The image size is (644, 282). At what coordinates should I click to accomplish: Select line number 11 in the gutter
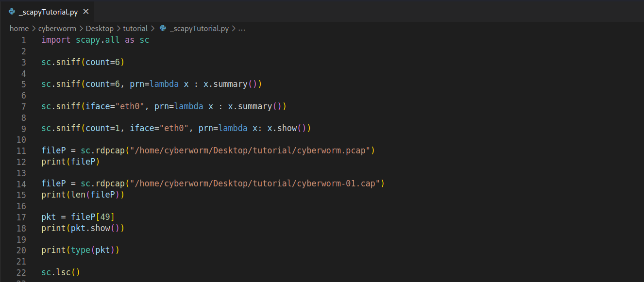click(x=21, y=150)
